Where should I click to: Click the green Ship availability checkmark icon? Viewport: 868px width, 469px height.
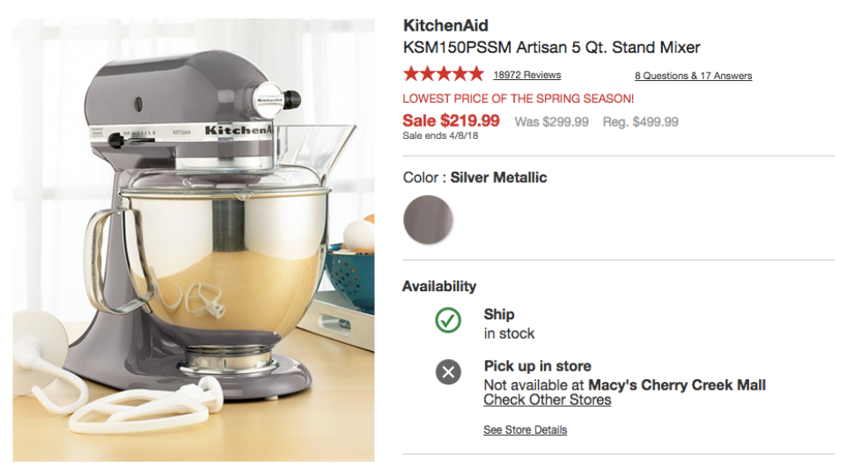[x=448, y=321]
